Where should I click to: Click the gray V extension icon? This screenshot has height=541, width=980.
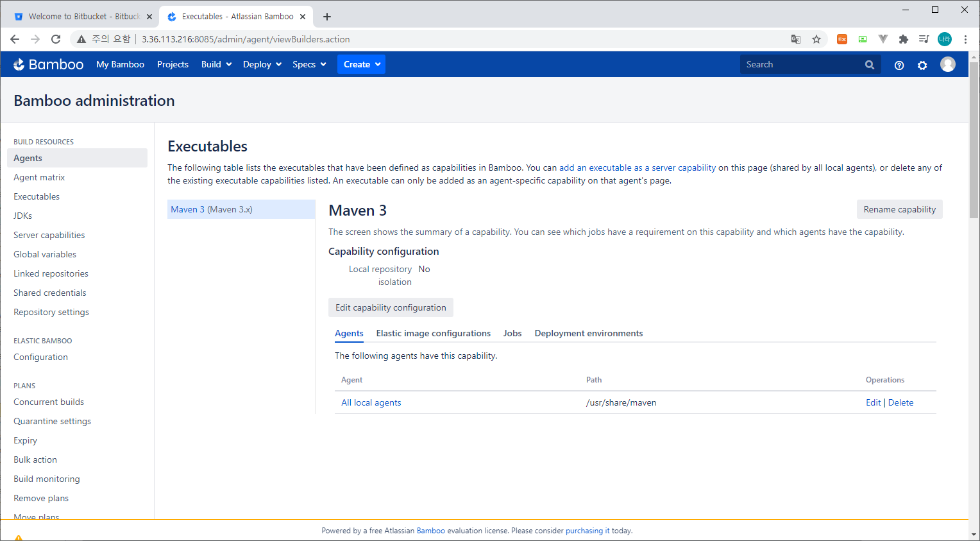tap(883, 39)
